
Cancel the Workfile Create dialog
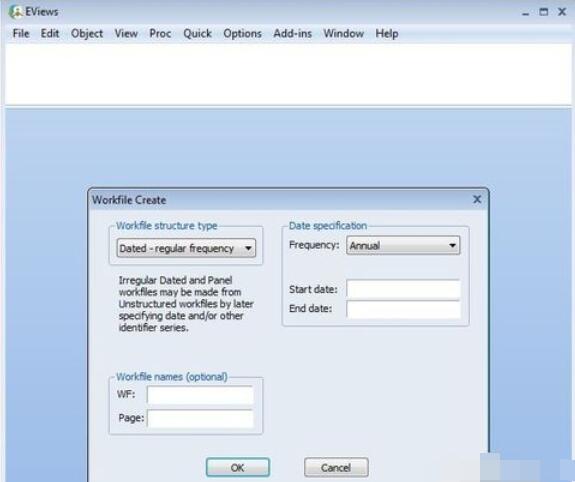click(x=336, y=467)
